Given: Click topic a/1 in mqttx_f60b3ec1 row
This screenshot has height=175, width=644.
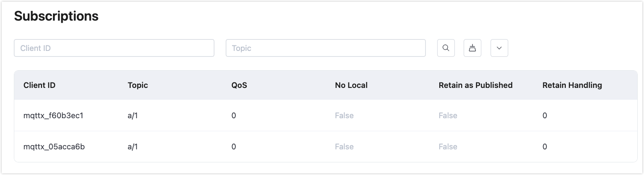Looking at the screenshot, I should pyautogui.click(x=133, y=115).
